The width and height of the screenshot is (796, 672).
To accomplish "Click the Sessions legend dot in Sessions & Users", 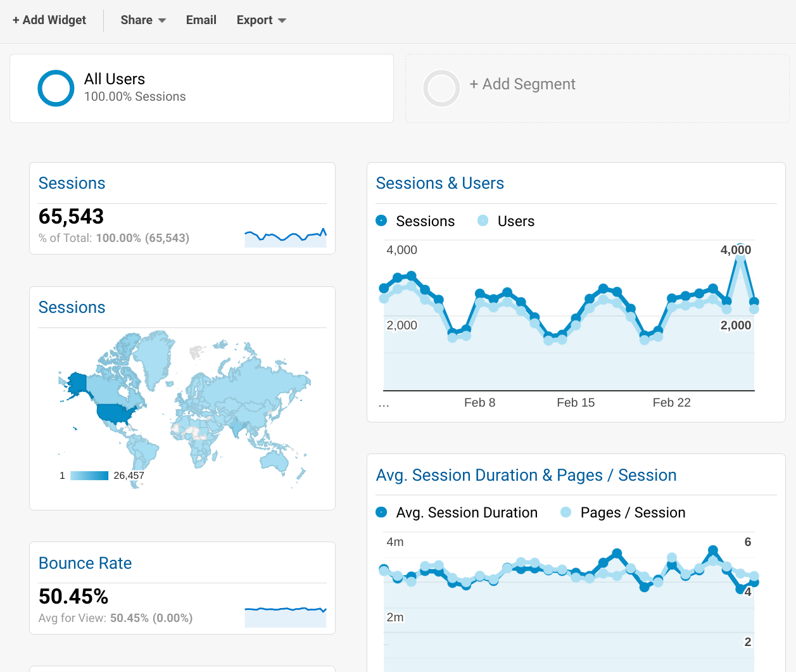I will tap(381, 220).
